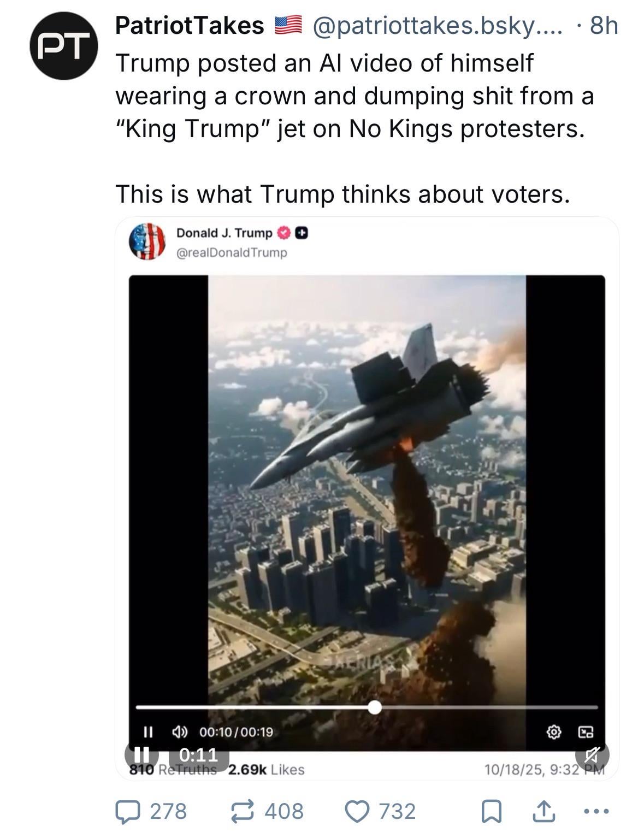Unmute video using the crossed speaker button
The width and height of the screenshot is (644, 832).
point(592,756)
